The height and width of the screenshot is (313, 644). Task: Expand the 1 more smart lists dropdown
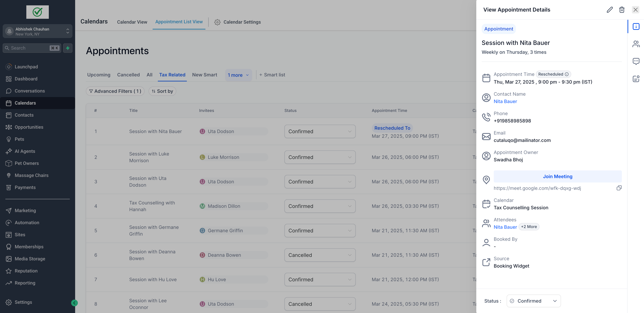pyautogui.click(x=238, y=75)
